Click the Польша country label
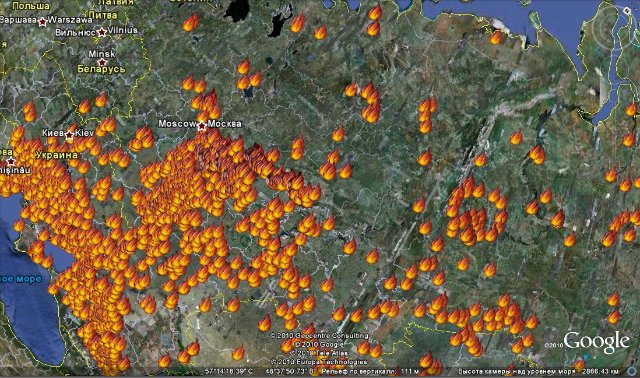640x378 pixels. click(x=31, y=6)
